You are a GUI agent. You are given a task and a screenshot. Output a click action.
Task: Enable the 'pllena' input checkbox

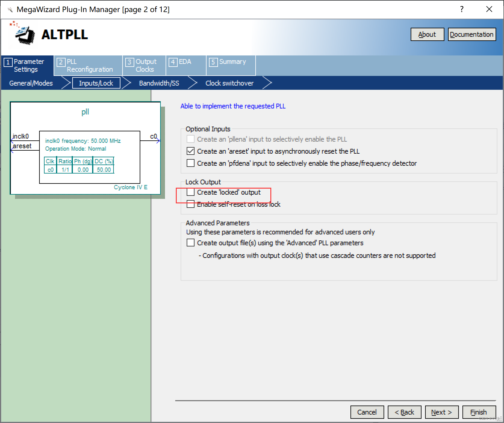[190, 139]
